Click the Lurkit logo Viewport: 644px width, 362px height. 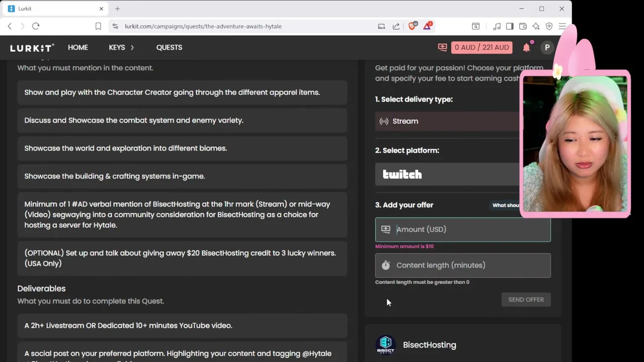pyautogui.click(x=32, y=48)
